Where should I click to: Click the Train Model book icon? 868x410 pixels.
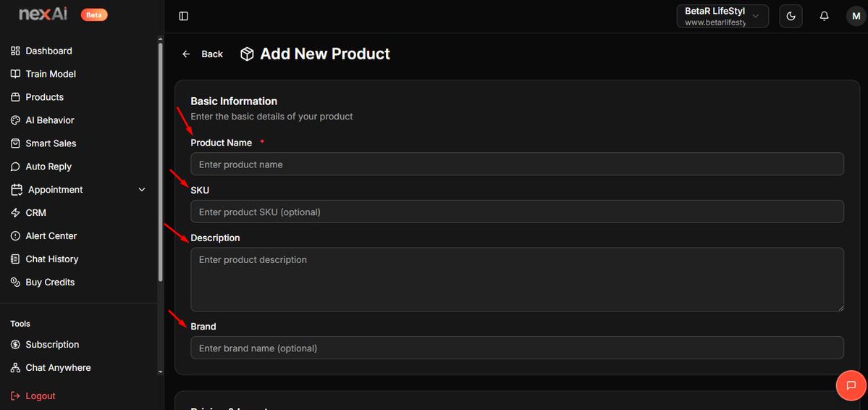click(x=15, y=74)
